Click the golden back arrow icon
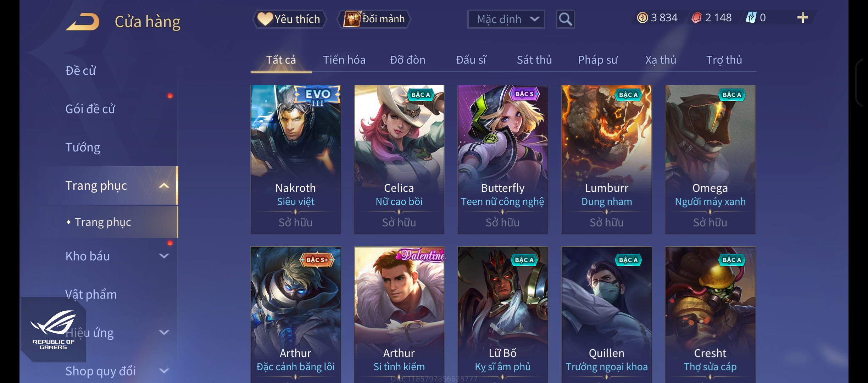 [x=83, y=22]
